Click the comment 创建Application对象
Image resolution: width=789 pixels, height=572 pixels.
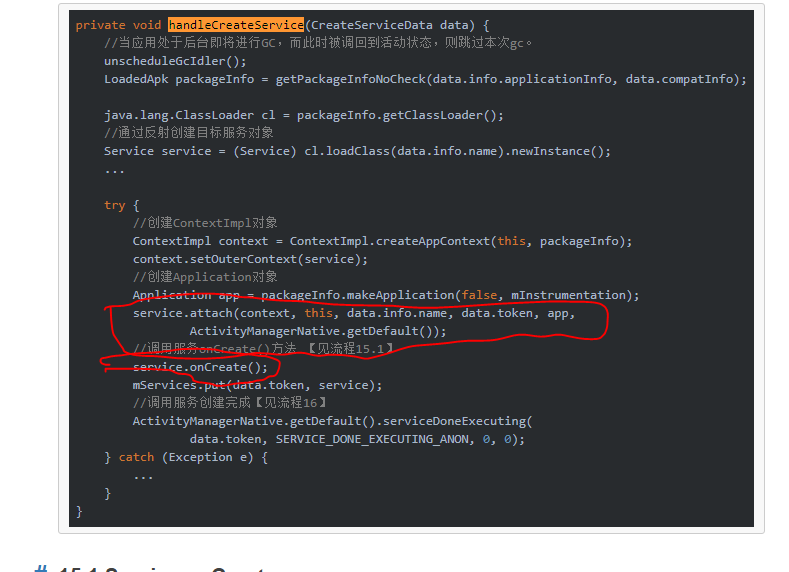(205, 277)
